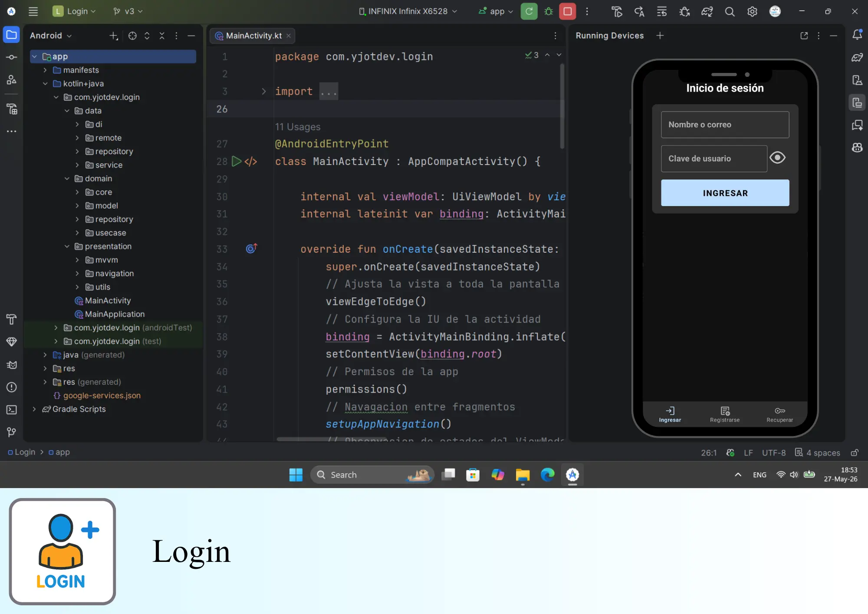Show more tool windows ellipsis
Image resolution: width=868 pixels, height=614 pixels.
point(12,131)
